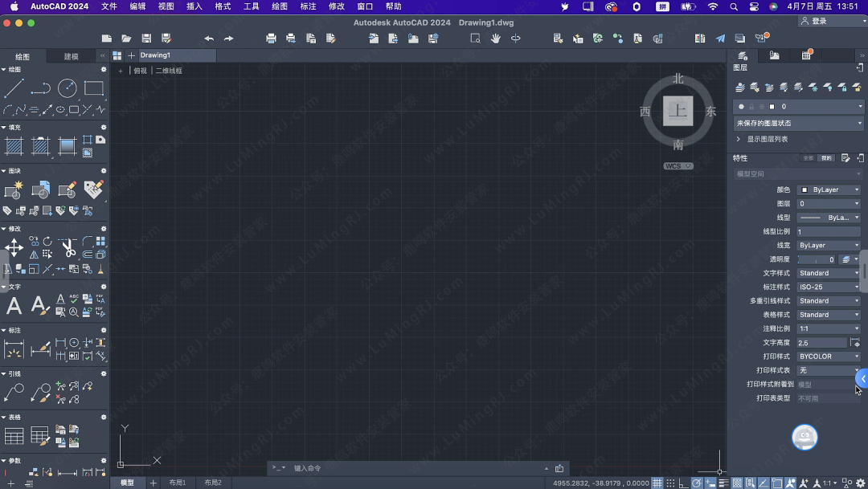Click the Hatch fill tool

click(x=14, y=146)
